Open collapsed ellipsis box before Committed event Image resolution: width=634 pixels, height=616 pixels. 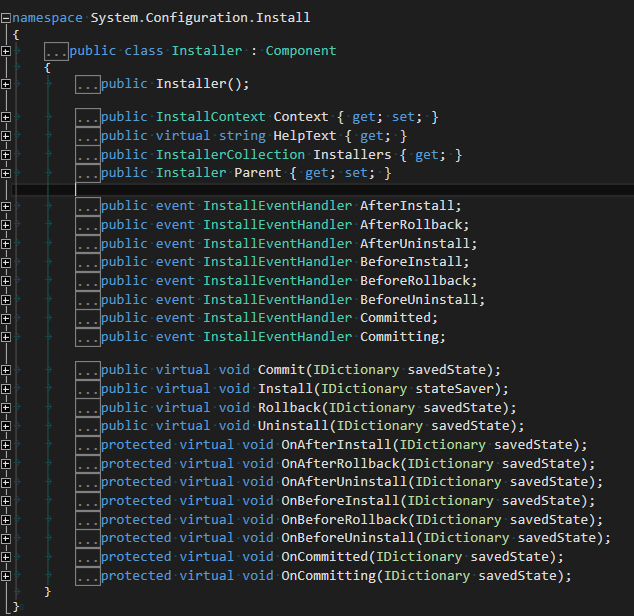(88, 318)
